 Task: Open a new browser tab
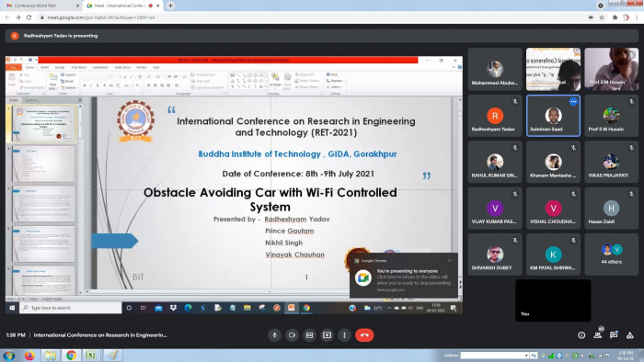170,6
